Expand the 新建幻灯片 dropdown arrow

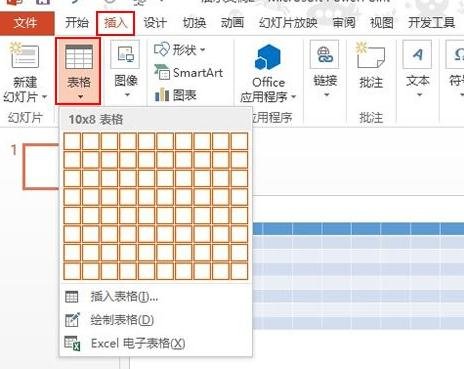point(44,97)
